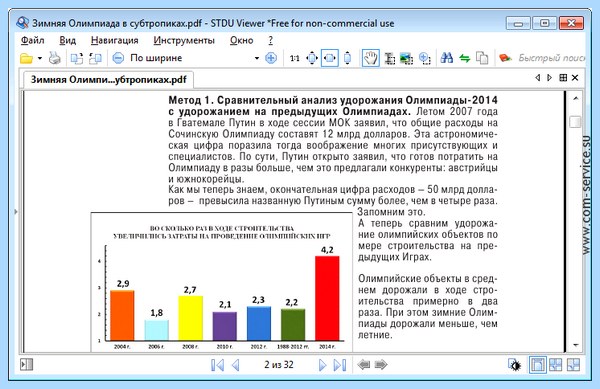600x389 pixels.
Task: Go to the next page
Action: [x=322, y=365]
